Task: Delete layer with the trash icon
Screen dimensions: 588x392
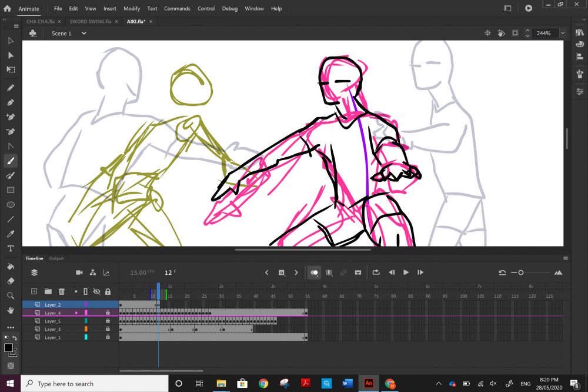Action: pos(61,291)
